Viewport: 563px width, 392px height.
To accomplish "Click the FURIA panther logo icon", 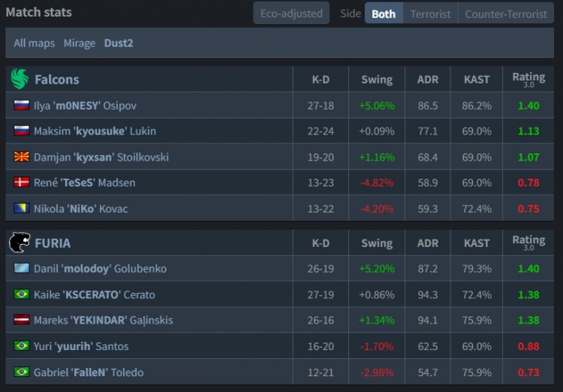I will [20, 243].
